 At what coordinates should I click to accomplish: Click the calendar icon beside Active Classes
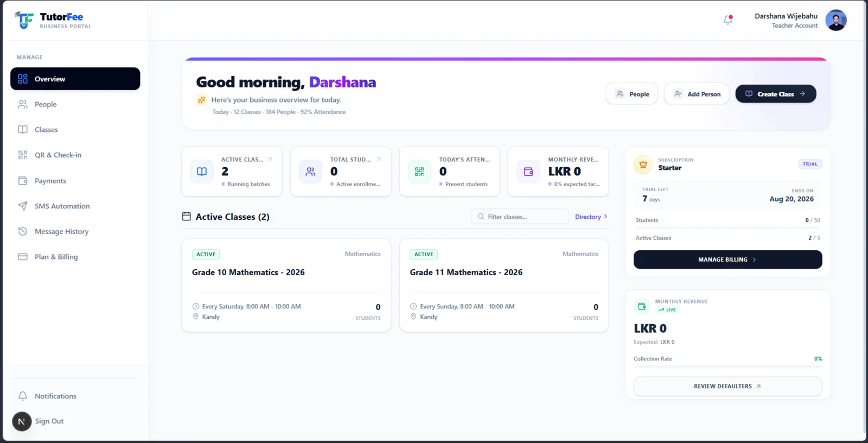point(187,217)
